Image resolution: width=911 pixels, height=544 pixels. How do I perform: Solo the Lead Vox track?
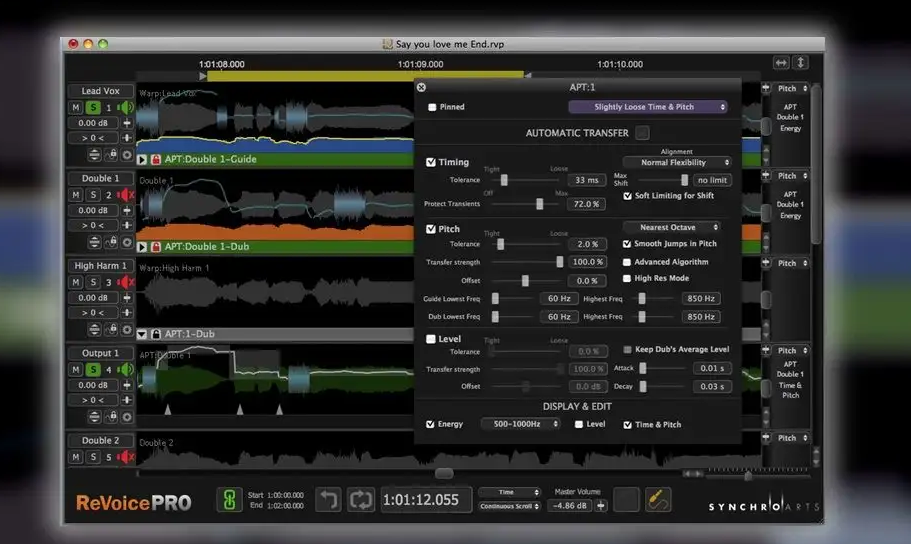(93, 108)
